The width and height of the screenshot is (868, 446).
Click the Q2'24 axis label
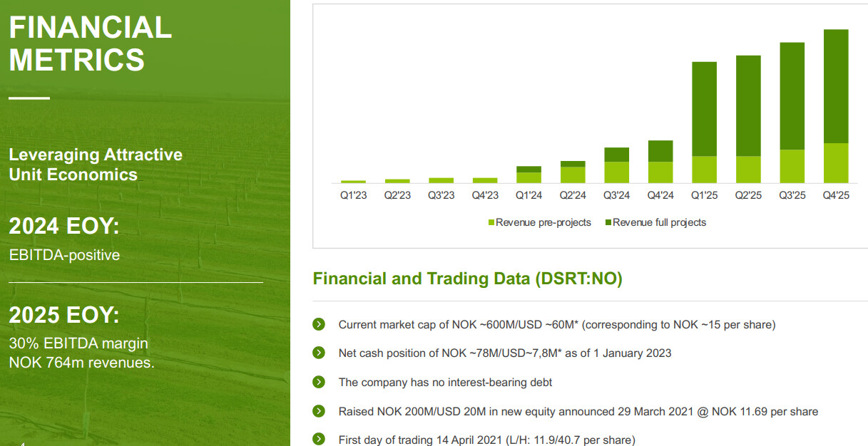[x=573, y=195]
